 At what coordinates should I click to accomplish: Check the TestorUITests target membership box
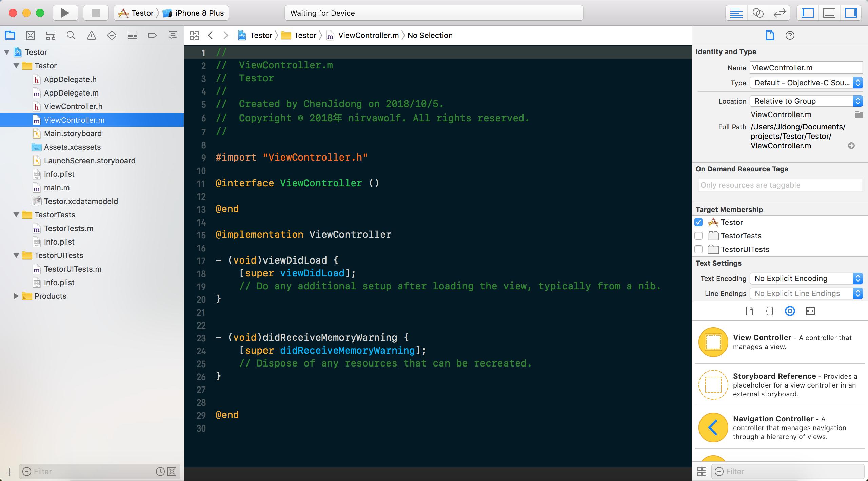(698, 249)
